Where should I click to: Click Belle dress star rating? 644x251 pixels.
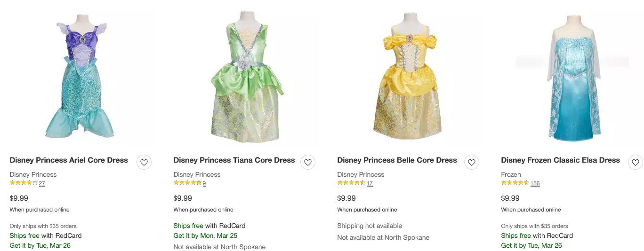351,183
